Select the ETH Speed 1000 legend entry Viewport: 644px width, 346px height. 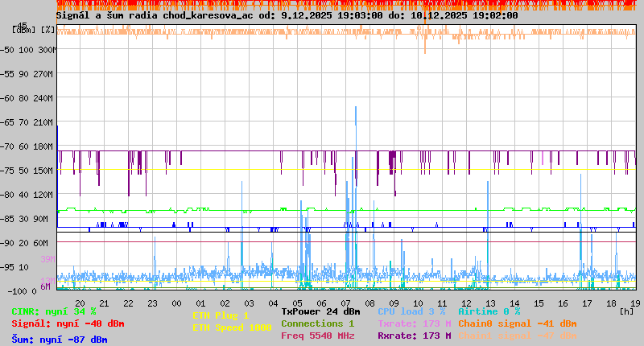(x=231, y=327)
